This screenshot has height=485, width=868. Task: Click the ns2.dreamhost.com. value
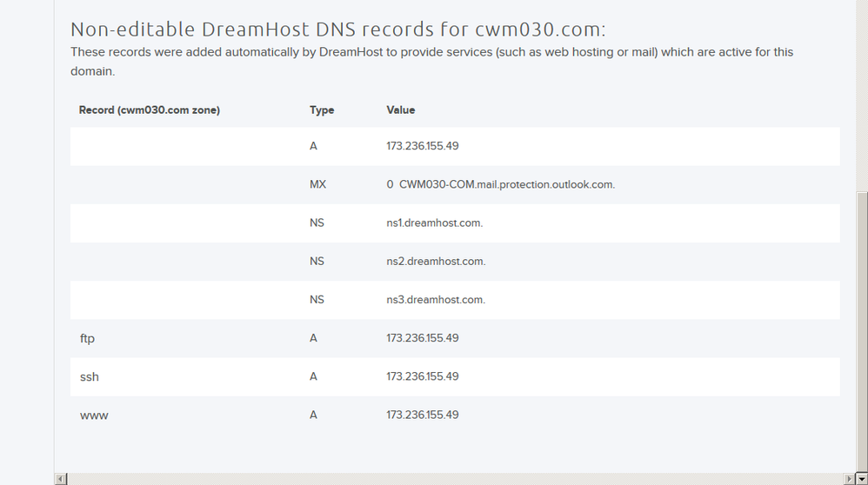point(436,261)
